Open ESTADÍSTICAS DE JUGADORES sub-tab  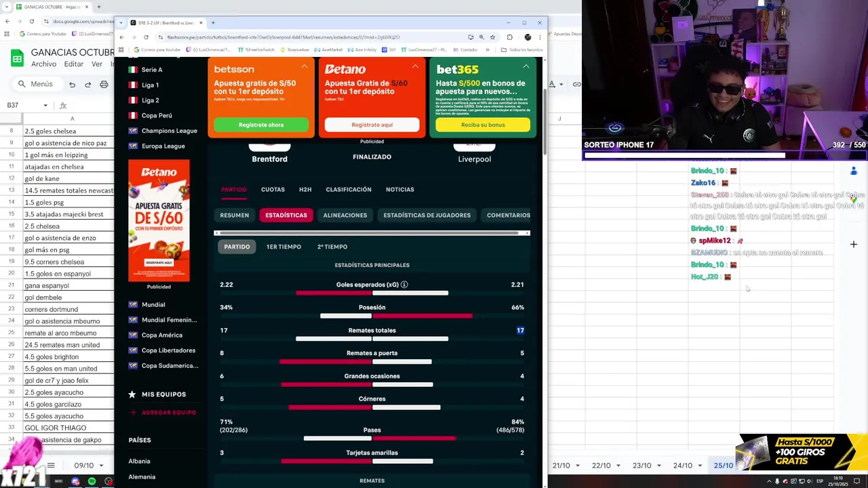(x=427, y=216)
